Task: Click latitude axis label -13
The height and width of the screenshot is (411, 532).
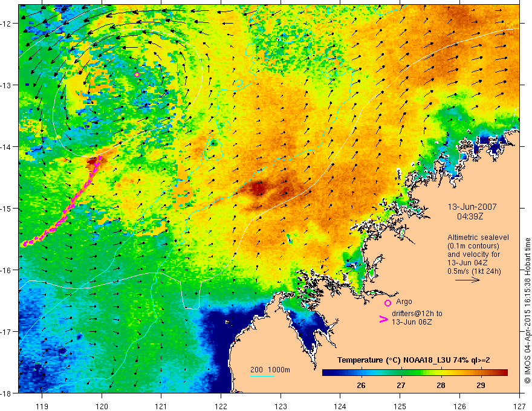Action: coord(7,85)
